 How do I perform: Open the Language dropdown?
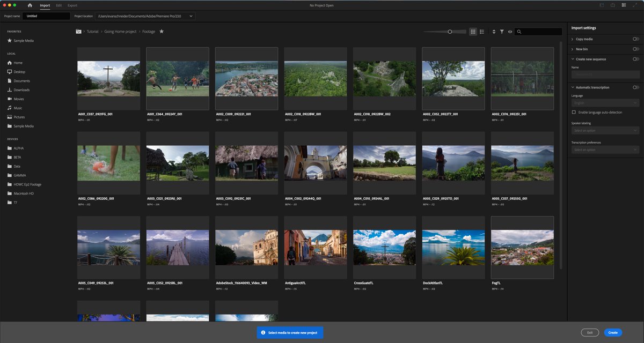(605, 103)
